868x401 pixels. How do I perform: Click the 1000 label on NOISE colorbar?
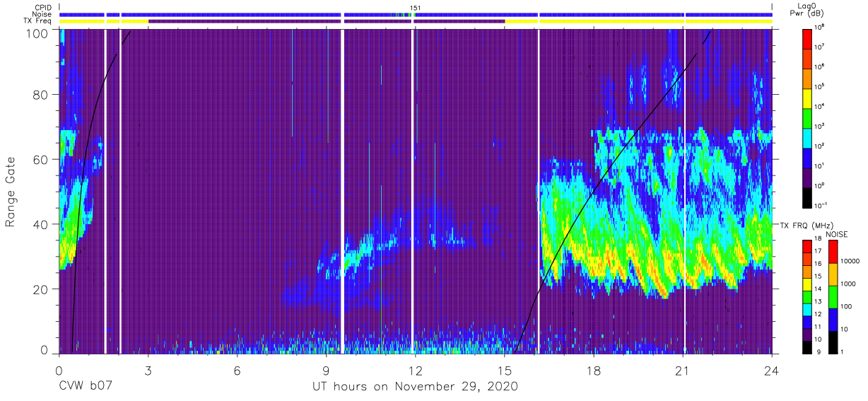(x=849, y=284)
